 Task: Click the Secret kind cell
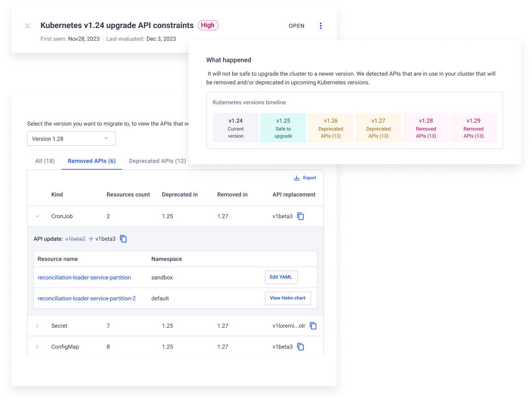59,326
